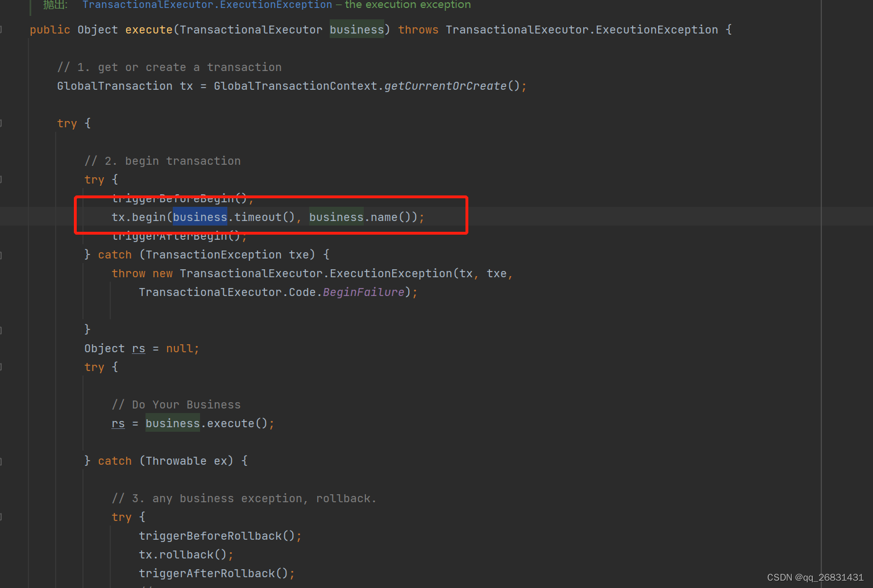Click 'Code' in TransactionalExecutor.Code
The width and height of the screenshot is (873, 588).
pyautogui.click(x=302, y=292)
